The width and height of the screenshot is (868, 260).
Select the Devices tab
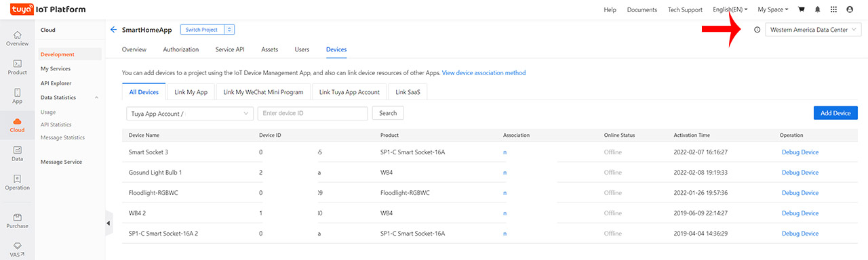pos(336,49)
